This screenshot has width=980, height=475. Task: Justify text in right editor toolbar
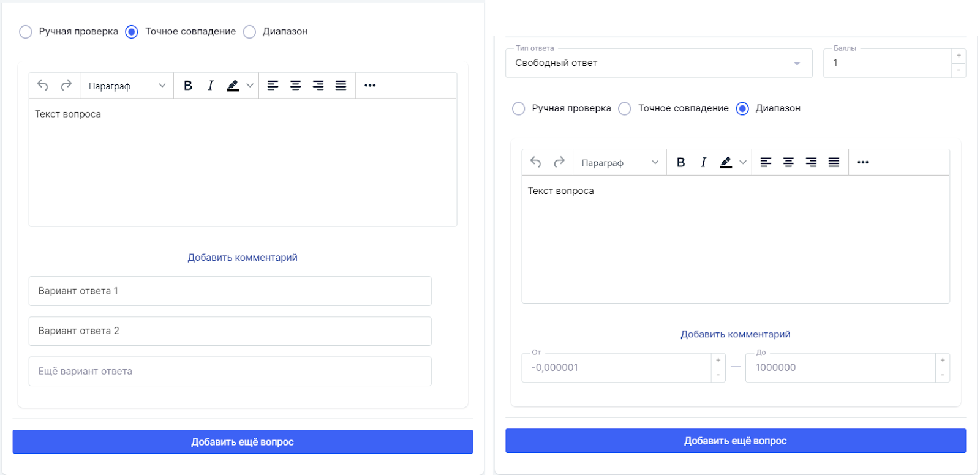coord(834,162)
